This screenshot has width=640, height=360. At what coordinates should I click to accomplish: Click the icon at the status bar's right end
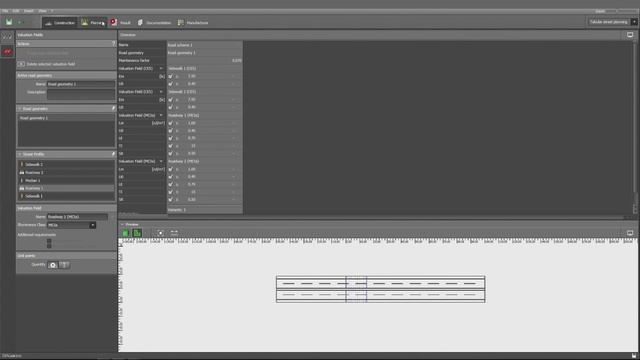point(634,356)
